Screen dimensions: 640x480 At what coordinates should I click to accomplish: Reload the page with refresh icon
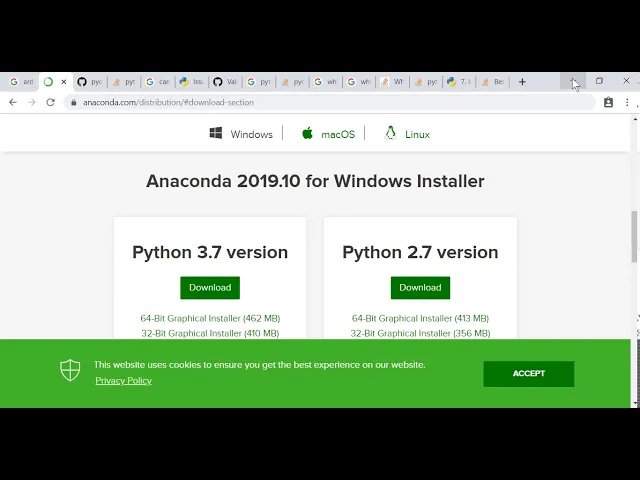(50, 102)
